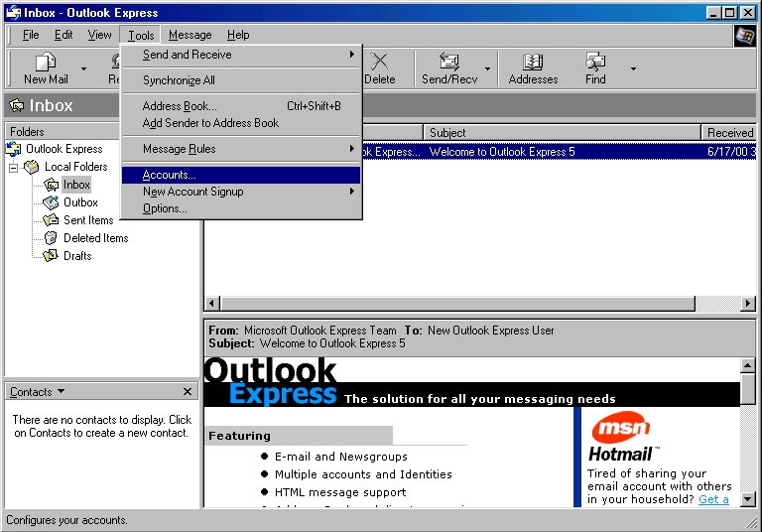Close the open Tools menu

[x=141, y=35]
